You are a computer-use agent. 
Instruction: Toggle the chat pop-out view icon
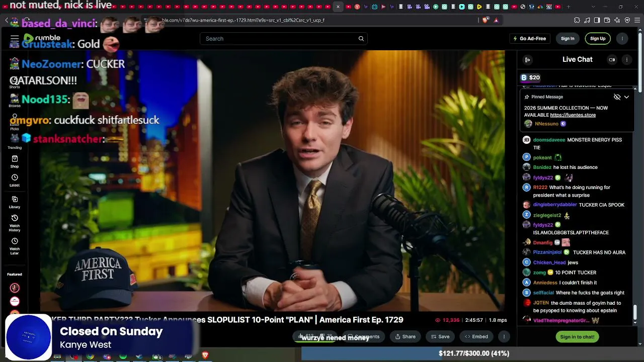pyautogui.click(x=612, y=60)
